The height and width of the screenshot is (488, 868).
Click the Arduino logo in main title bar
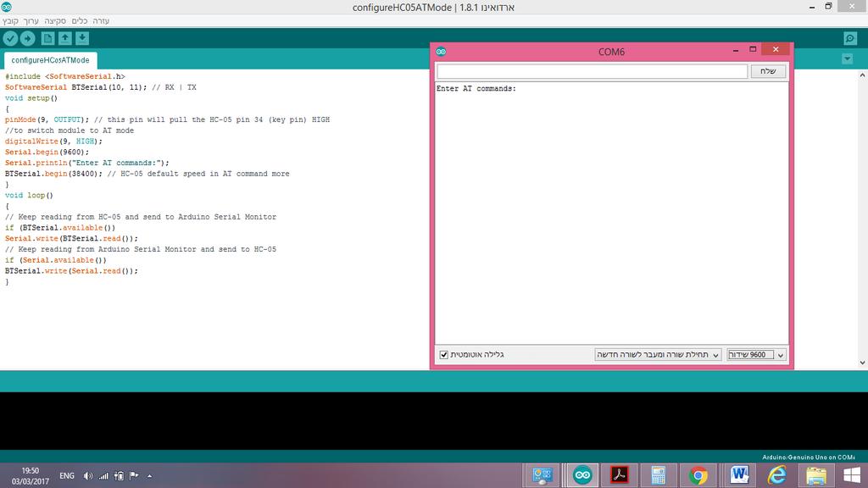point(6,7)
